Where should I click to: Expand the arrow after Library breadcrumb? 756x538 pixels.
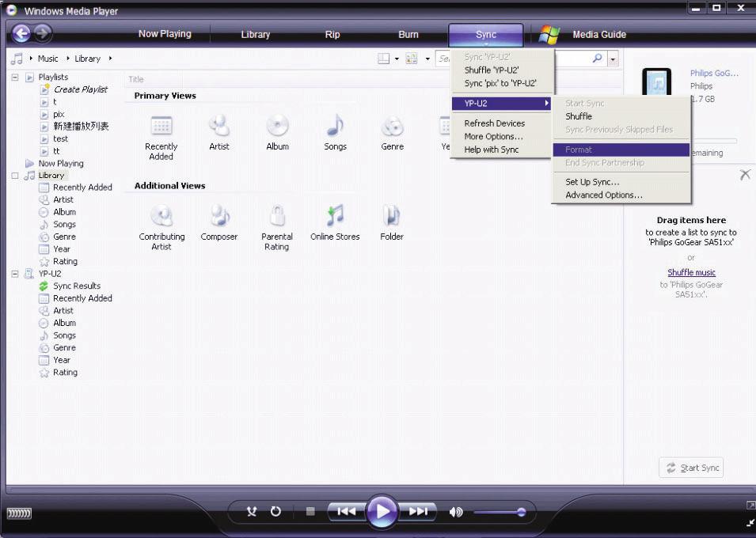tap(110, 59)
